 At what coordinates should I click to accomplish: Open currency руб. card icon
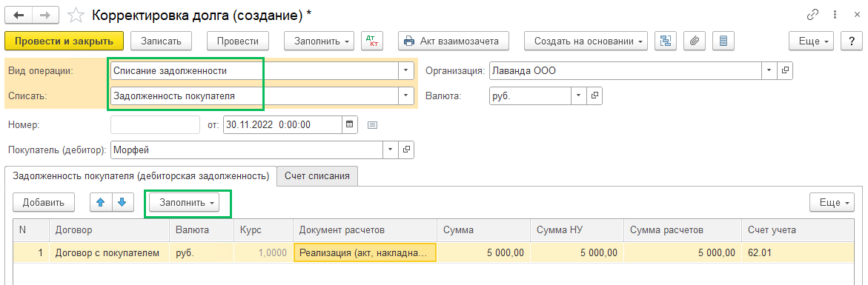pos(594,95)
